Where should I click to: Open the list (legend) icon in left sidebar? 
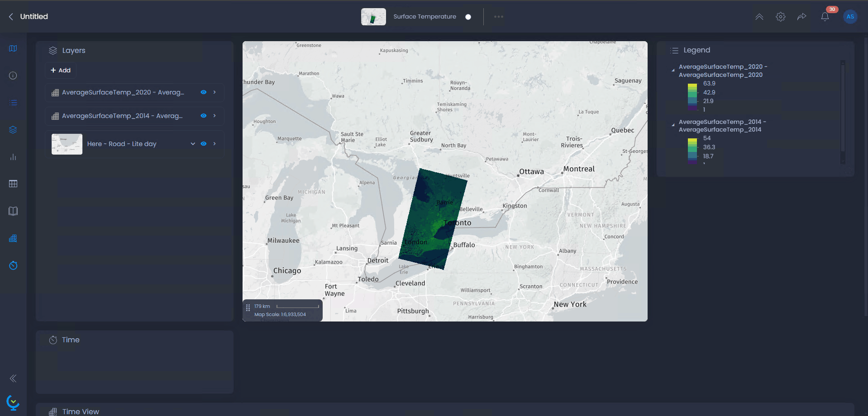tap(13, 103)
